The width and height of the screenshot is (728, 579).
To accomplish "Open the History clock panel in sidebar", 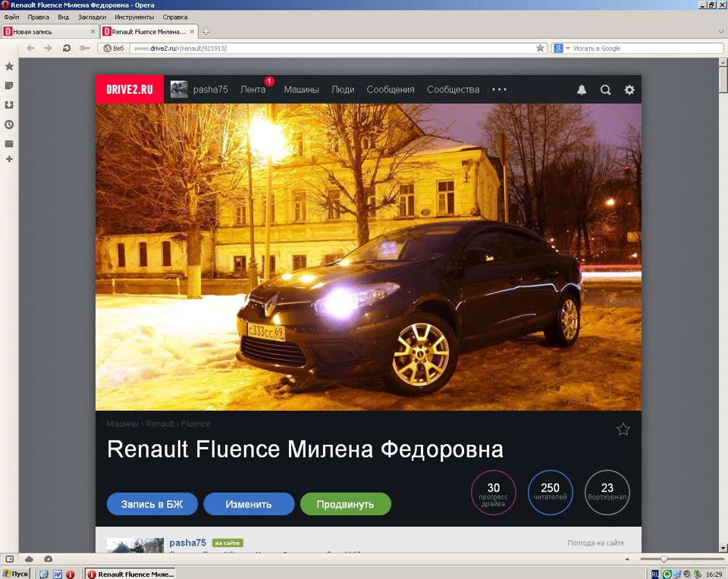I will [x=9, y=124].
